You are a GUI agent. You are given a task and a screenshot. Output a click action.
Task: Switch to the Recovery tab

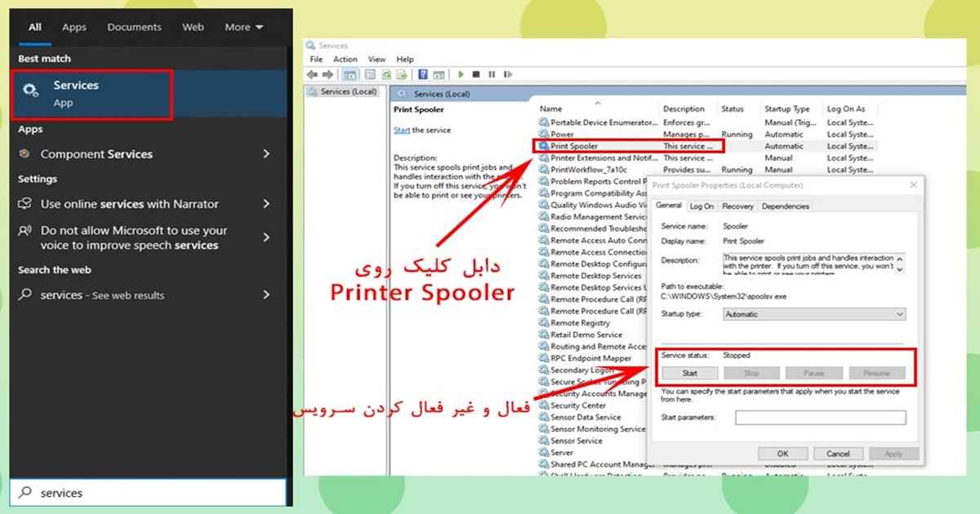pos(737,206)
